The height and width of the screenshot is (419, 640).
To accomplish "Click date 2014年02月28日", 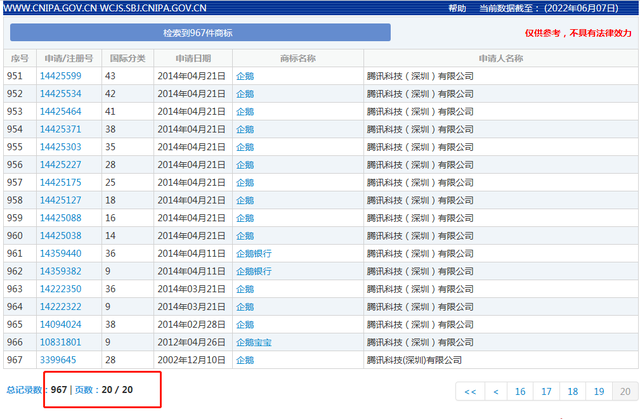I will [191, 324].
